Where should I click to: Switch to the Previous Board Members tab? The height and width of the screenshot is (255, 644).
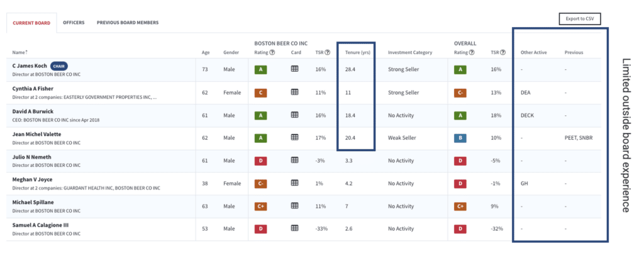(x=128, y=23)
